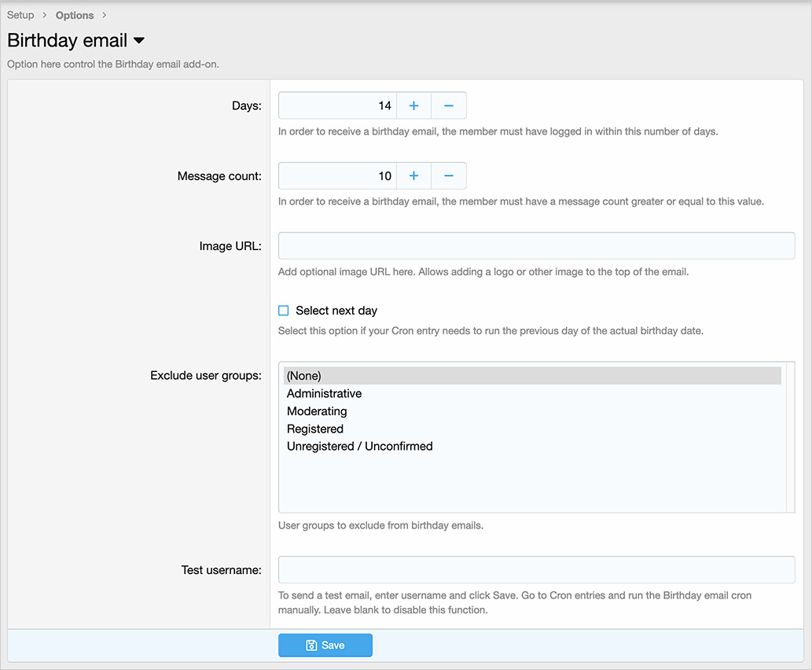Increase Days value with plus icon
The height and width of the screenshot is (670, 812).
pyautogui.click(x=413, y=105)
